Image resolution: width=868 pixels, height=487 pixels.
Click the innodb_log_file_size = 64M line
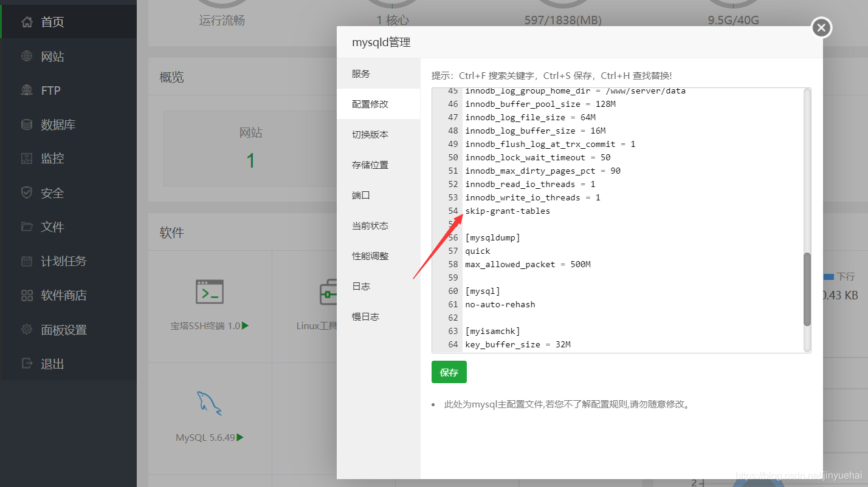(530, 117)
